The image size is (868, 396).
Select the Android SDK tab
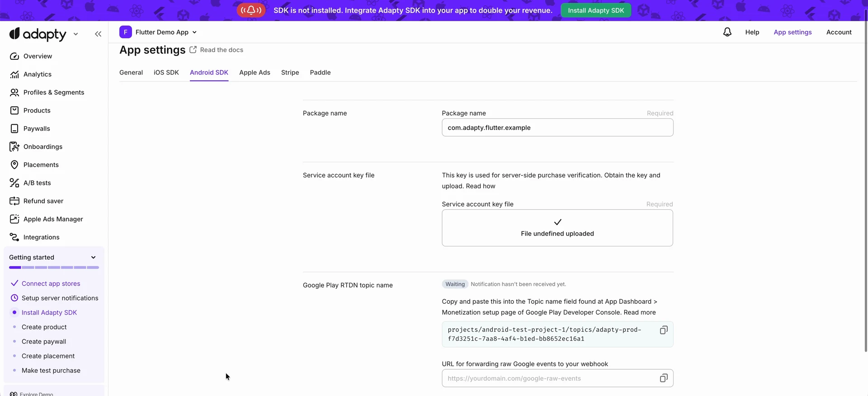(209, 72)
